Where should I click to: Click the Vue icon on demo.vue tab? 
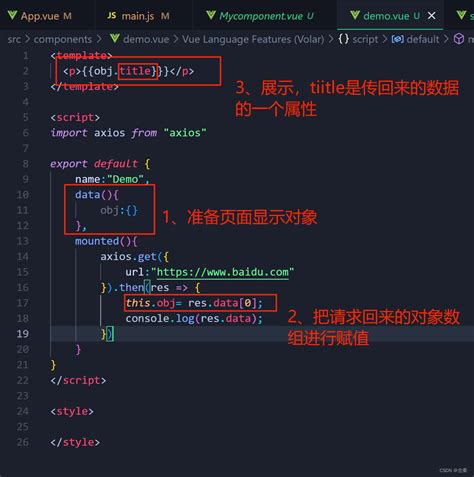point(355,15)
